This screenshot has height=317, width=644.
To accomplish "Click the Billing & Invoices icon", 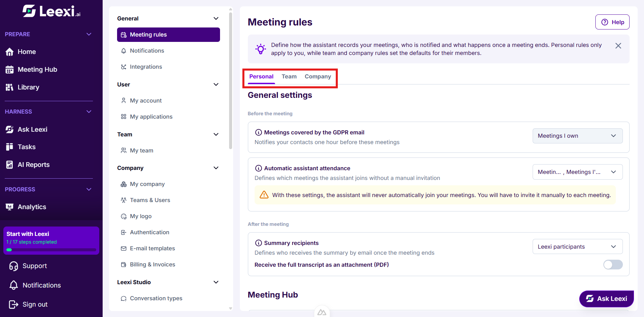I will point(124,265).
